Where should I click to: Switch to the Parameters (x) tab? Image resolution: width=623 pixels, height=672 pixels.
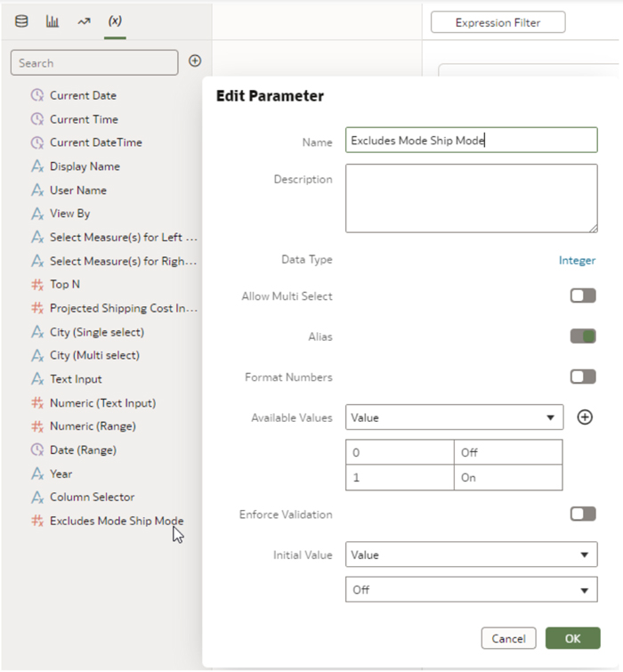click(115, 20)
